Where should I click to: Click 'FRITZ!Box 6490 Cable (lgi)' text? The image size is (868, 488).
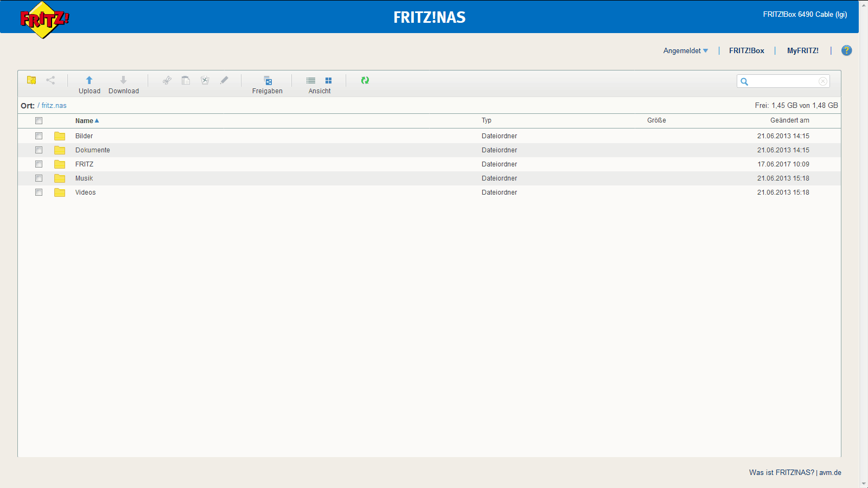coord(805,15)
